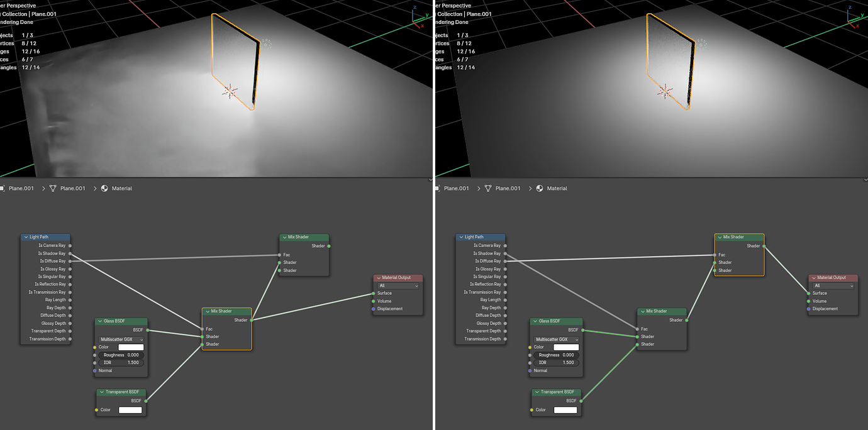Viewport: 868px width, 430px height.
Task: Click Surface input socket on left Material Output
Action: tap(374, 293)
